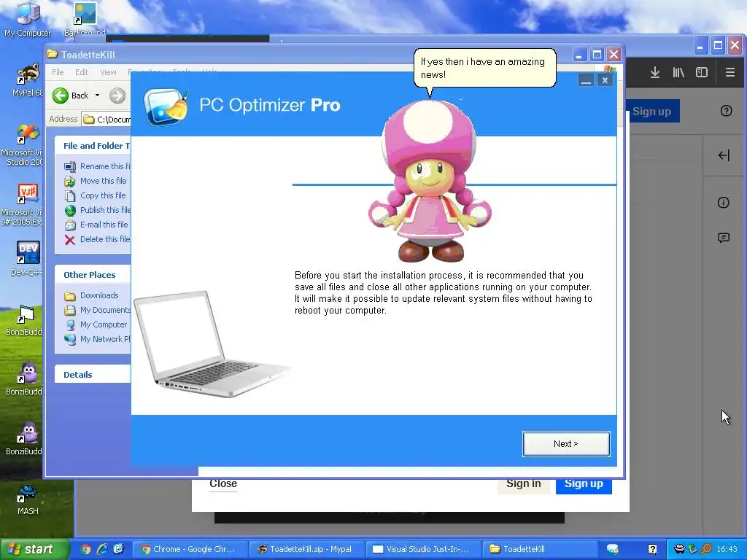Open the View menu in ToadetteKill window
This screenshot has height=560, width=747.
108,72
